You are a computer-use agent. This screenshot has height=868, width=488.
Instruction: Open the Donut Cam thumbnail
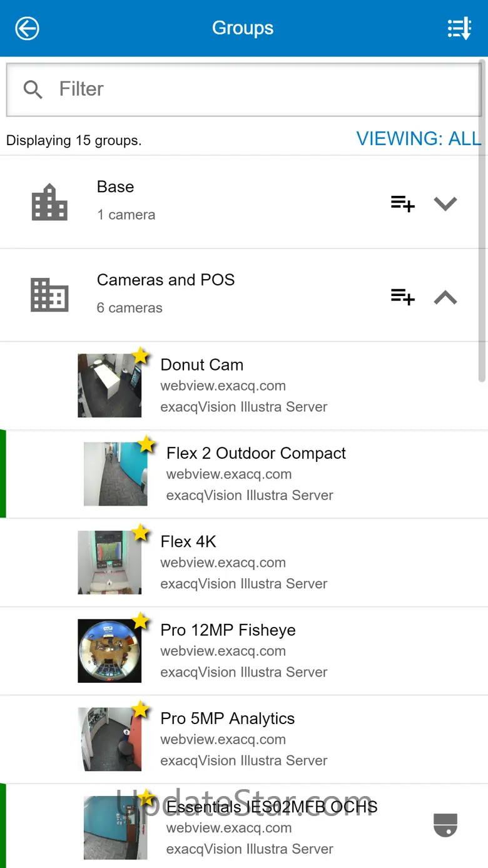click(x=109, y=386)
